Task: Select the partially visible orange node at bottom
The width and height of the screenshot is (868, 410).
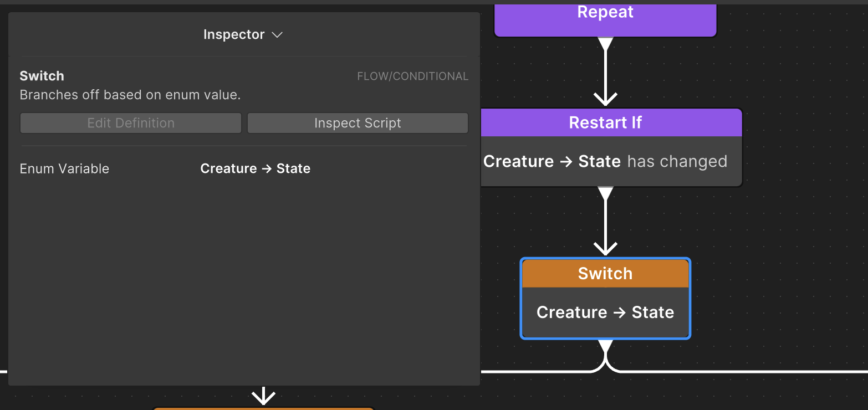Action: point(264,408)
